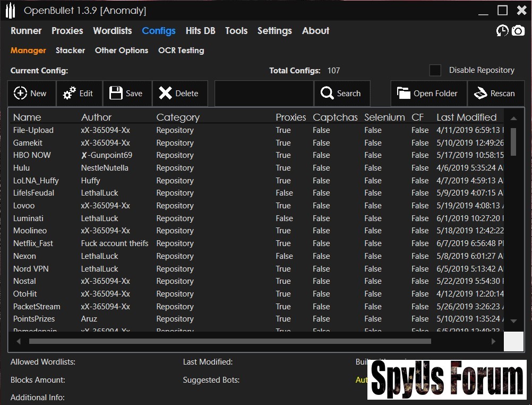Toggle the Disable Repository checkbox

coord(435,70)
